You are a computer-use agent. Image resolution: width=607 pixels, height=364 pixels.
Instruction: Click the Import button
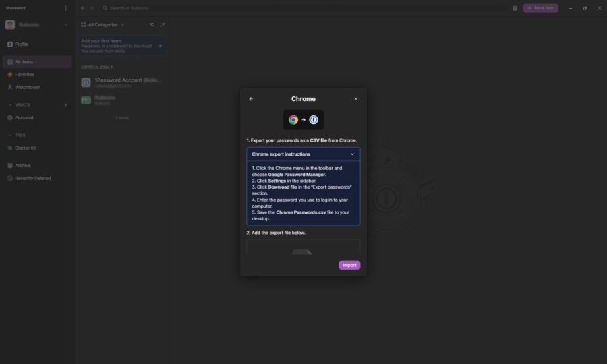(349, 265)
